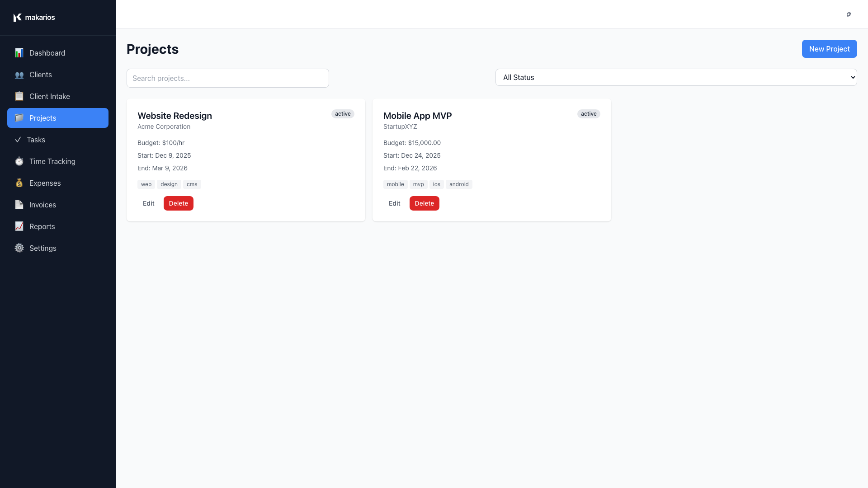
Task: Open the All Status filter dropdown
Action: tap(675, 77)
